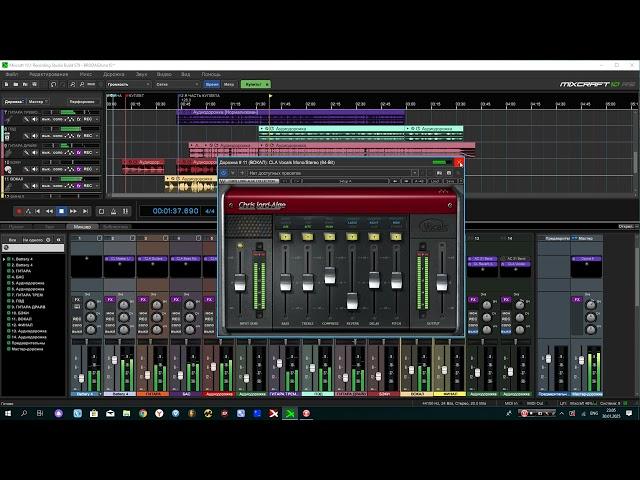Open the FX button on the ВОКАЛ track header
Viewport: 640px width, 480px height.
[x=79, y=186]
